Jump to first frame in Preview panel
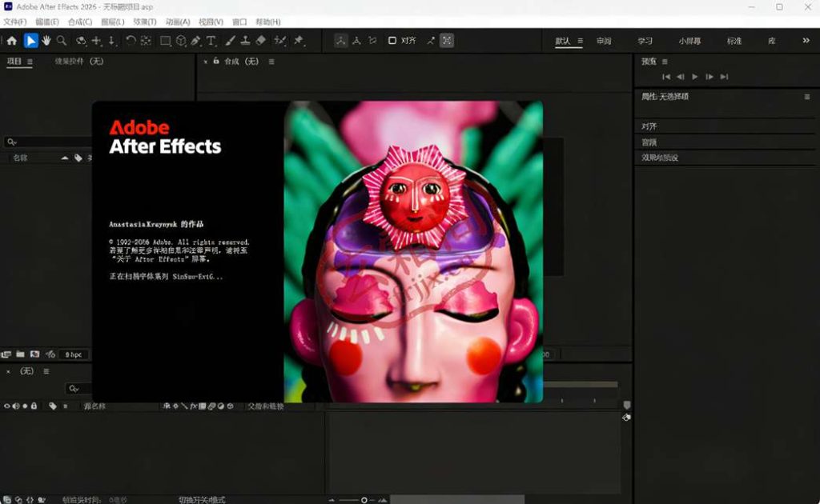The image size is (820, 504). 665,77
